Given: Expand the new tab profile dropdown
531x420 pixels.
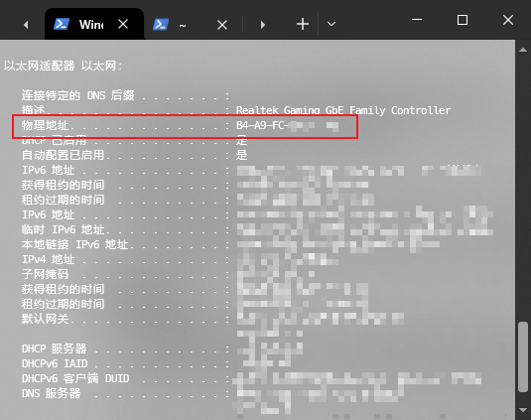Looking at the screenshot, I should point(332,24).
